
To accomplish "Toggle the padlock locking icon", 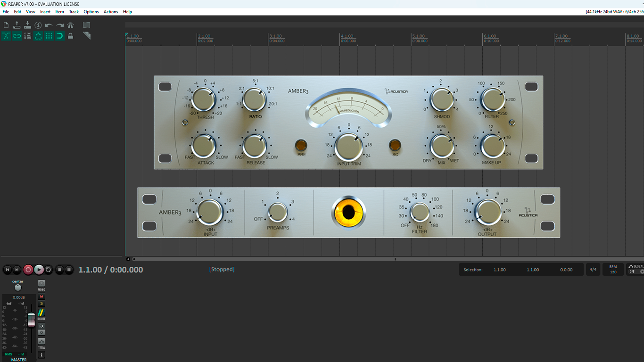I will [x=70, y=36].
